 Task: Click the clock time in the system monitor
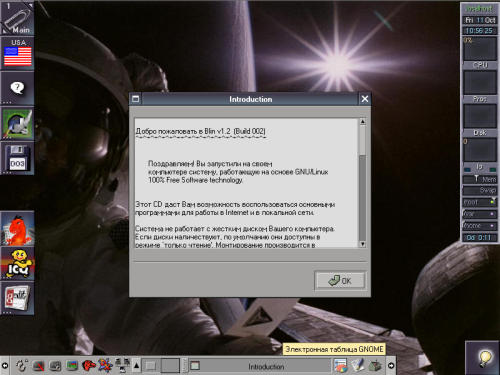480,30
